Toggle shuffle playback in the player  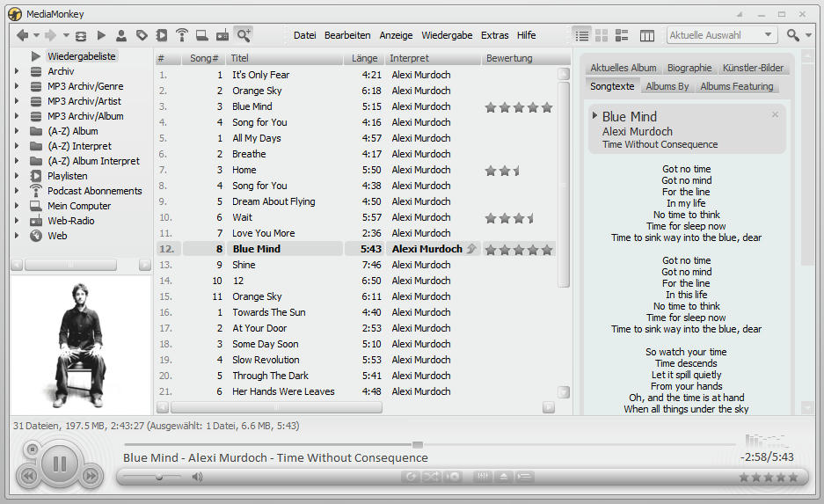pyautogui.click(x=430, y=477)
